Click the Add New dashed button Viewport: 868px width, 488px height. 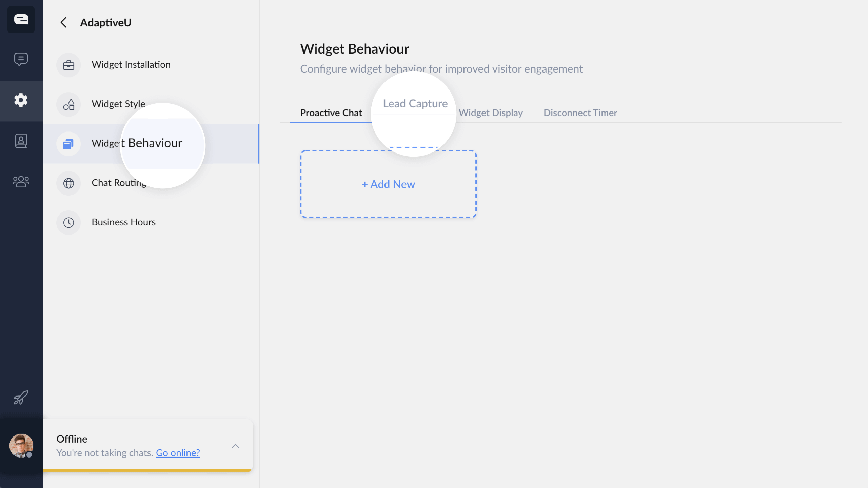[388, 184]
